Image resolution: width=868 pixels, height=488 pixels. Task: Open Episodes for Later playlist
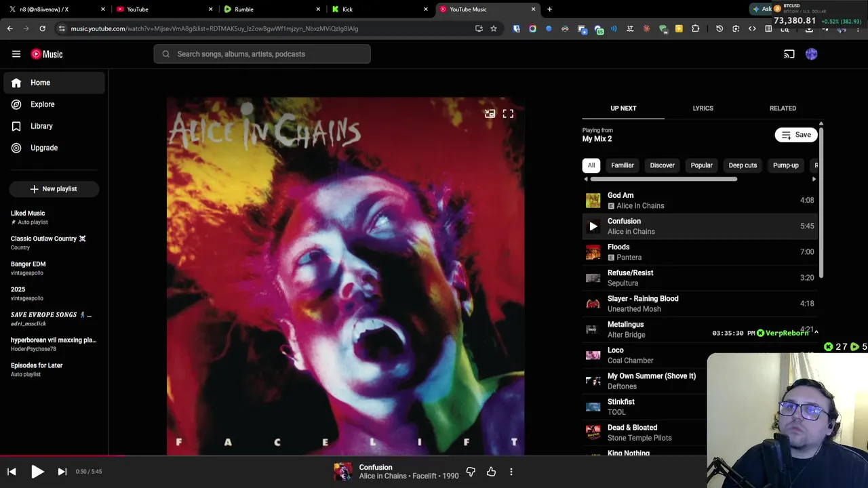click(54, 369)
